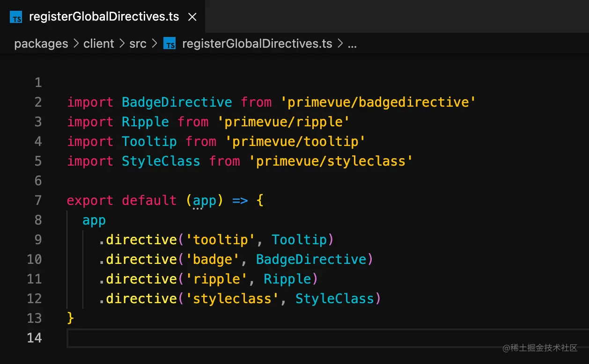Click line number 13 in the gutter
Viewport: 589px width, 364px height.
point(34,319)
